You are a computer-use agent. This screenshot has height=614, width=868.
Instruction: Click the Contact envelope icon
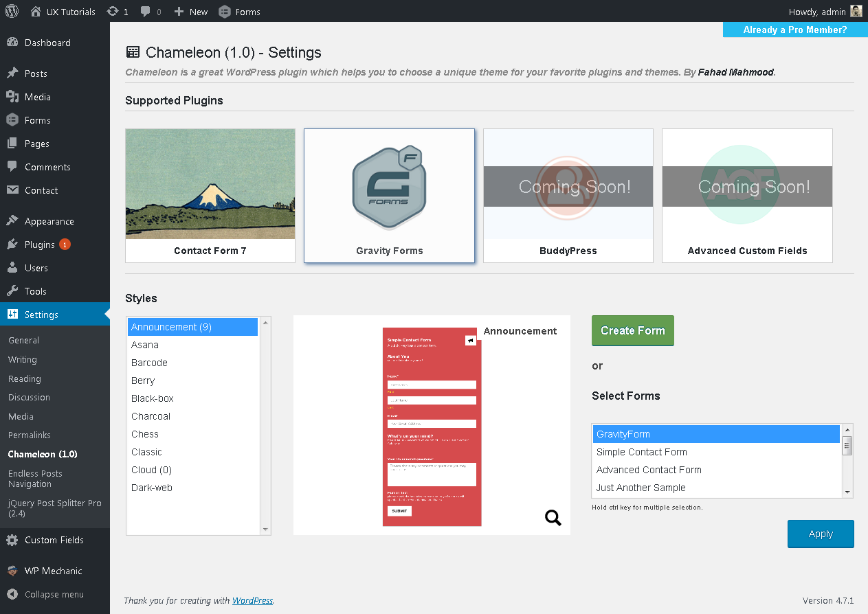tap(12, 190)
